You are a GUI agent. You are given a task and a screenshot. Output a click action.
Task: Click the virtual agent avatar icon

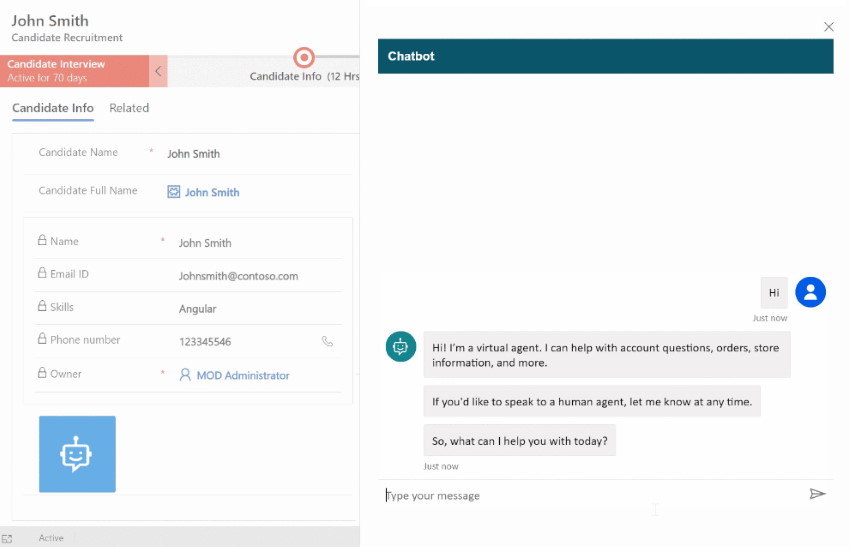point(401,346)
